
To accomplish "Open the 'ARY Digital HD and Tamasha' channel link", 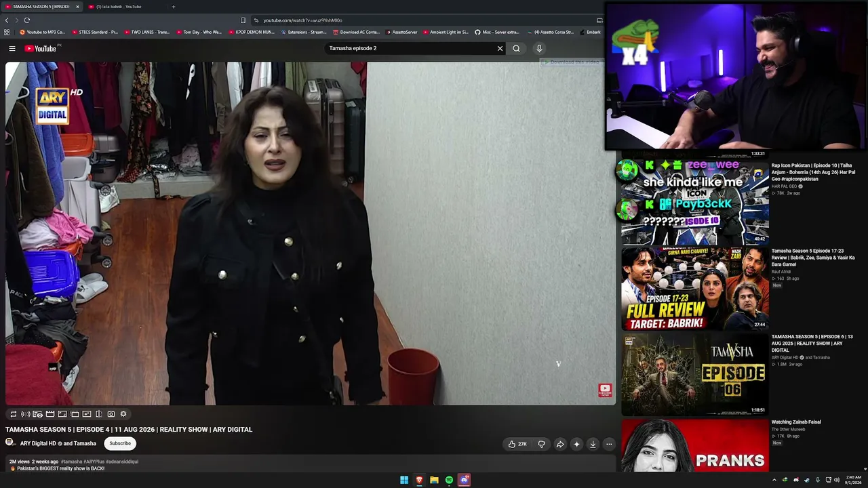I will pos(58,443).
